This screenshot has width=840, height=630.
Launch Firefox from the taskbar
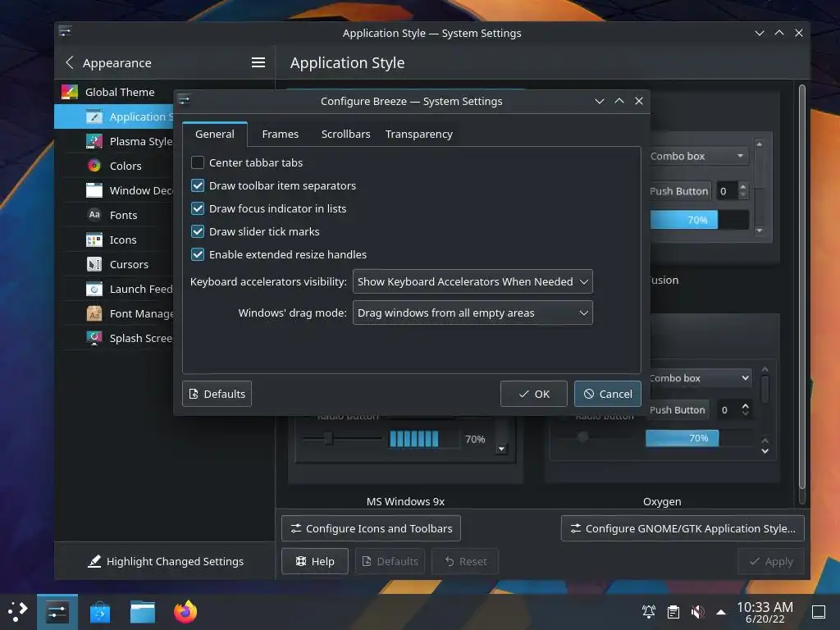tap(185, 612)
